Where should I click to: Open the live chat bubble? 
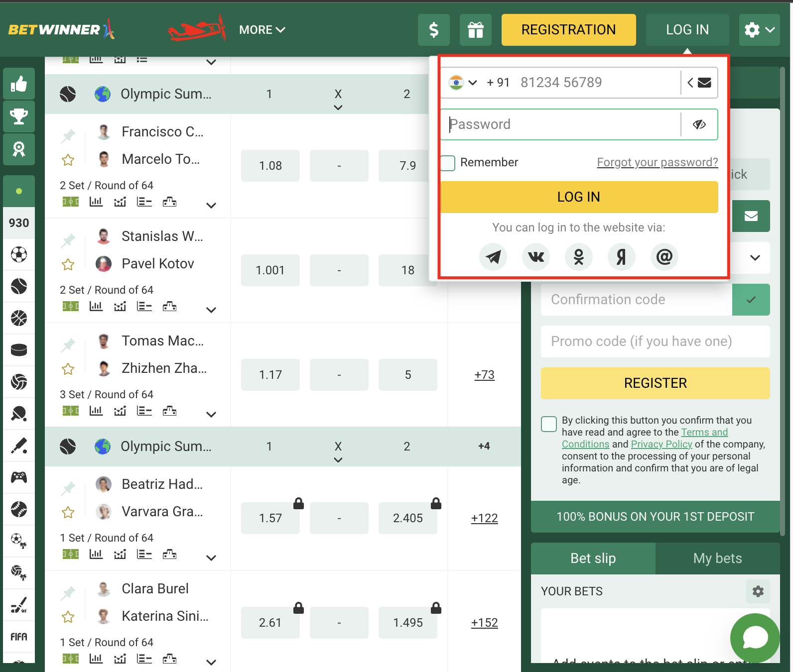(754, 638)
